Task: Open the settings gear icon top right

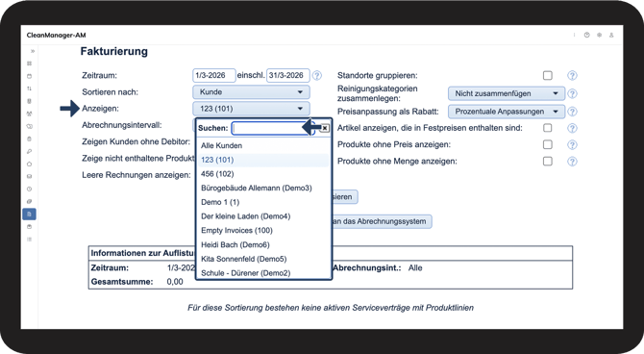Action: [x=599, y=35]
